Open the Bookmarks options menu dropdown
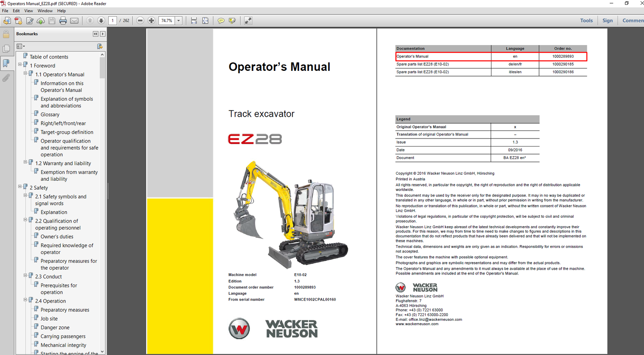The height and width of the screenshot is (355, 644). coord(21,47)
